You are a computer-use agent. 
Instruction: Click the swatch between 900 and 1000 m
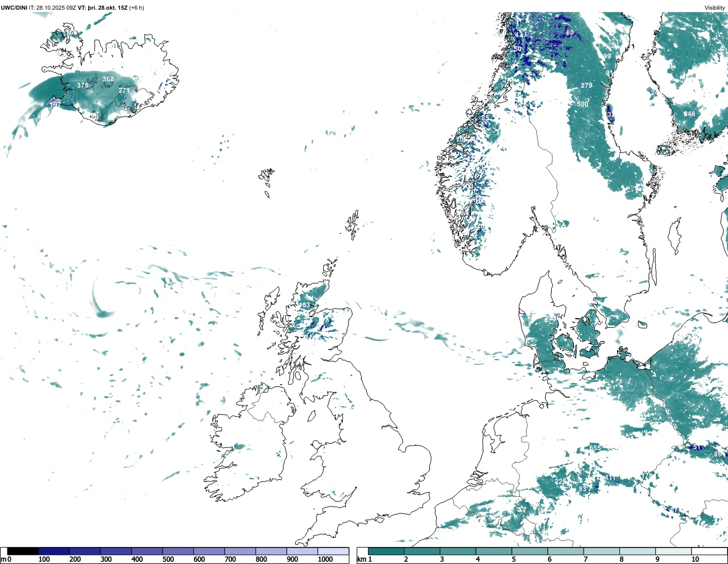(x=302, y=551)
